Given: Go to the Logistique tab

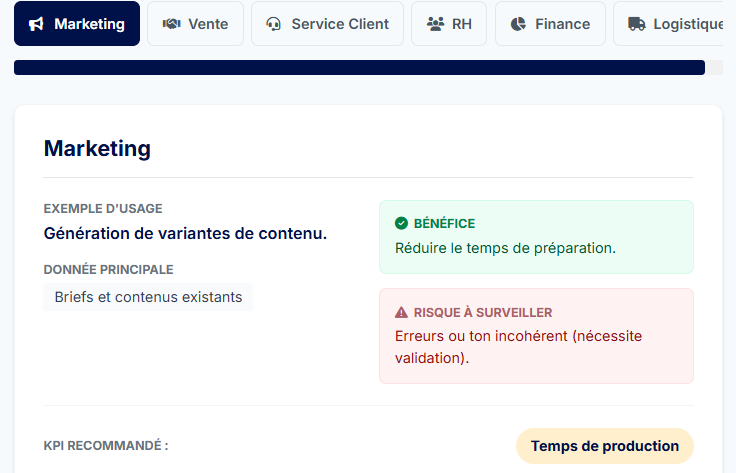Looking at the screenshot, I should (x=668, y=23).
